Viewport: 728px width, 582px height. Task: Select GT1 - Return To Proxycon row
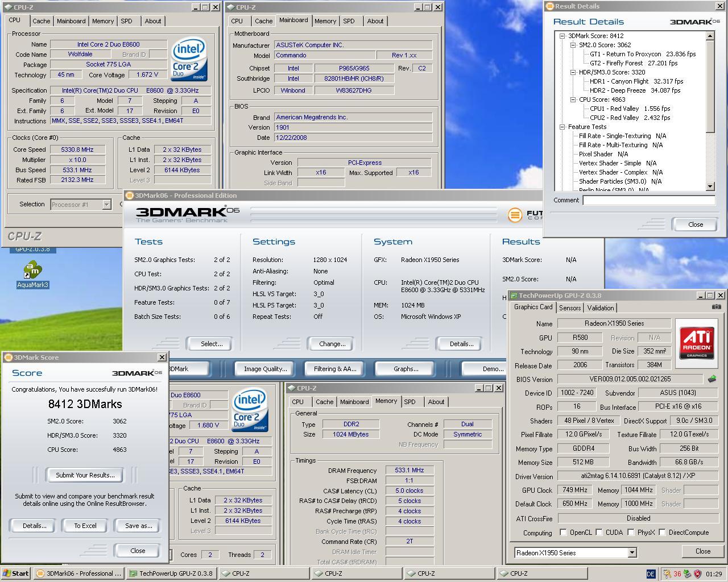tap(643, 54)
